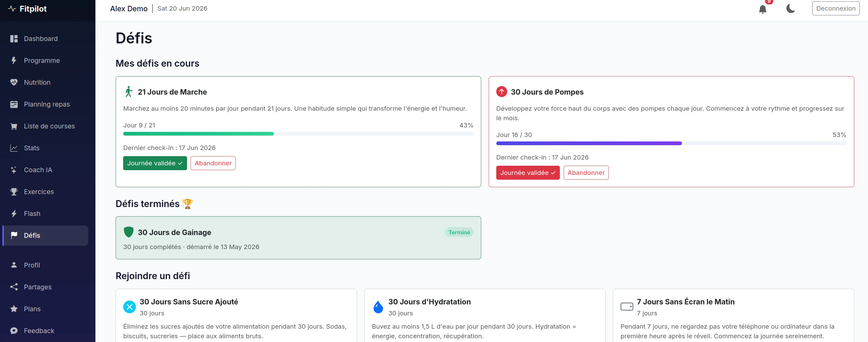Image resolution: width=868 pixels, height=342 pixels.
Task: Click the trophy emoji next to Défis terminés
Action: [188, 204]
